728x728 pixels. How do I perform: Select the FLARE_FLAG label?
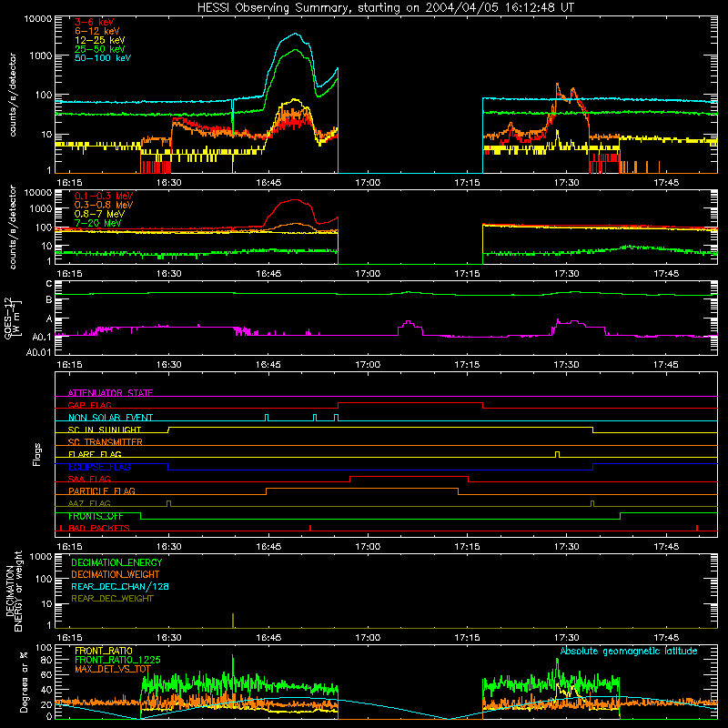click(x=95, y=454)
